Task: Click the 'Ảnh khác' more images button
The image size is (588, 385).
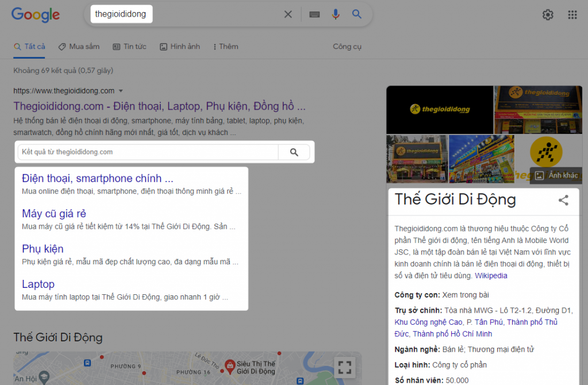Action: click(x=556, y=175)
